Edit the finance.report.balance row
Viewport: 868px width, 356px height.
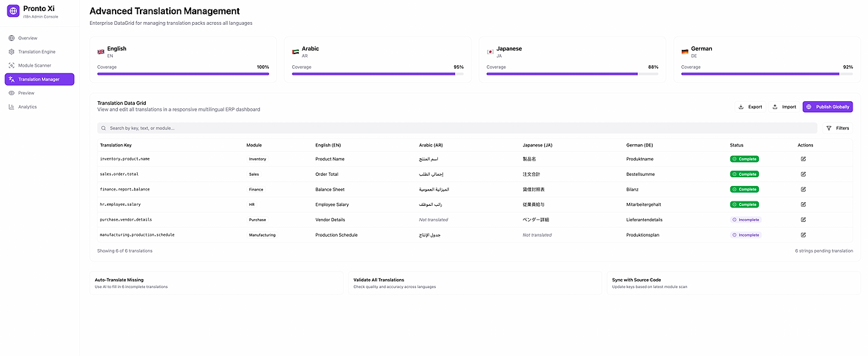pyautogui.click(x=804, y=189)
